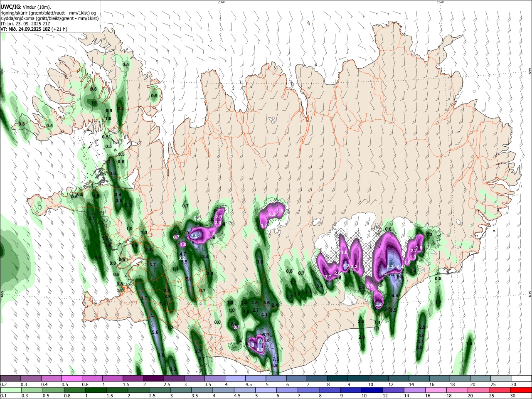Pick the pale grey 25 swatch in the snow legend
This screenshot has width=532, height=399.
pos(501,378)
